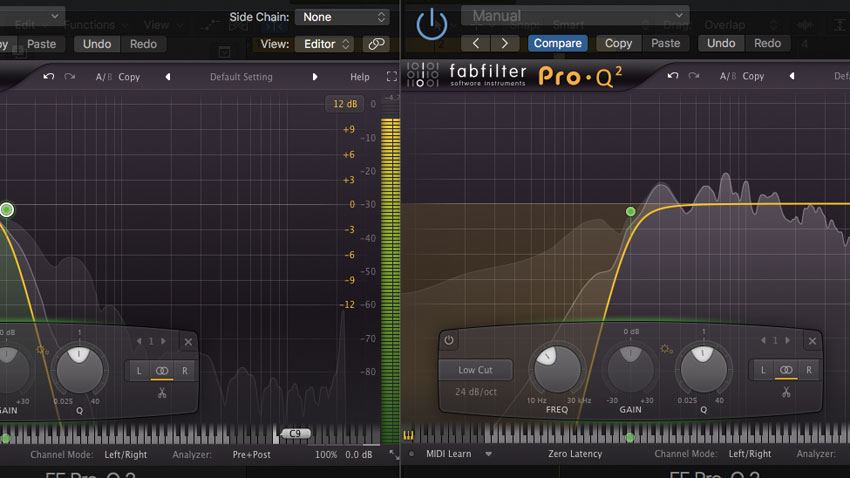
Task: Click Copy in the right window header
Action: 619,43
